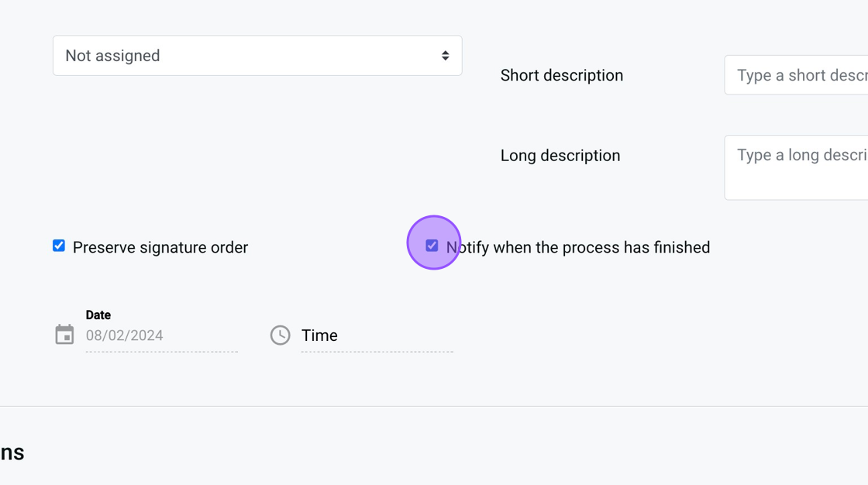Click the Long description label
Screen dimensions: 868x485
(560, 156)
